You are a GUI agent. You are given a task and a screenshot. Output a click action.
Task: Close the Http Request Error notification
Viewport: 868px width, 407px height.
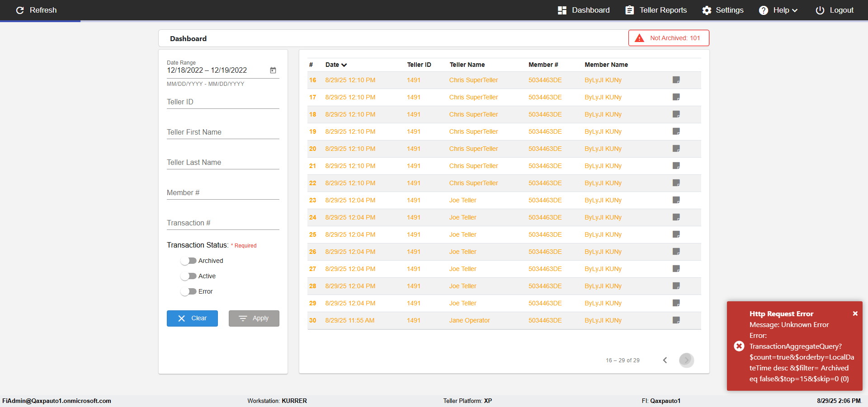[x=855, y=313]
